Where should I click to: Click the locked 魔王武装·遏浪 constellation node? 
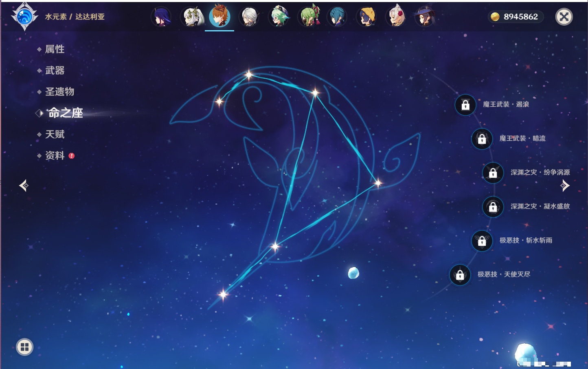465,105
